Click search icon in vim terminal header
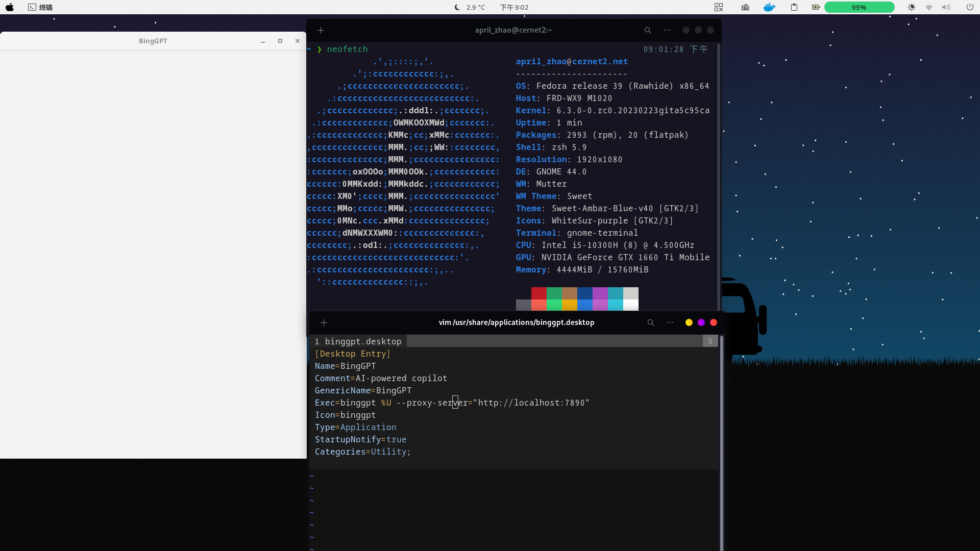 (651, 322)
